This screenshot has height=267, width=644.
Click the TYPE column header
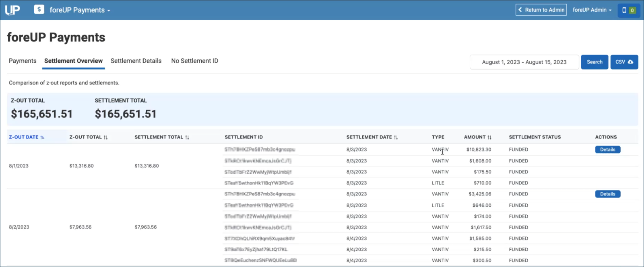point(438,137)
